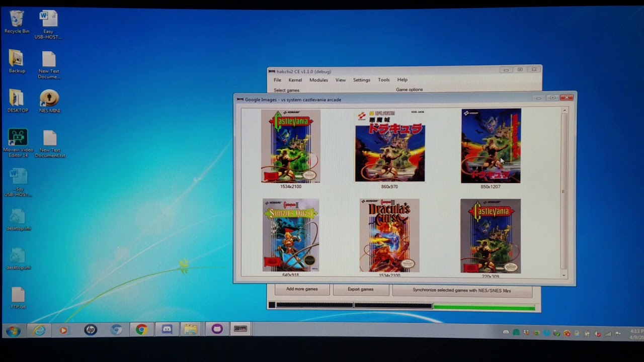Switch to hakchi2 controller icon in taskbar

240,329
